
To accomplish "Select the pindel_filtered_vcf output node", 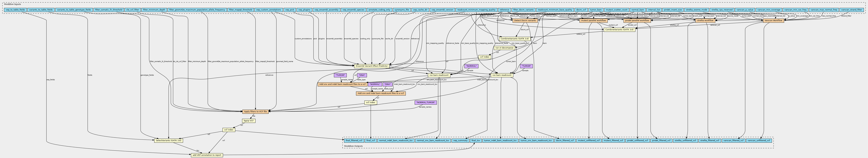I will (661, 140).
